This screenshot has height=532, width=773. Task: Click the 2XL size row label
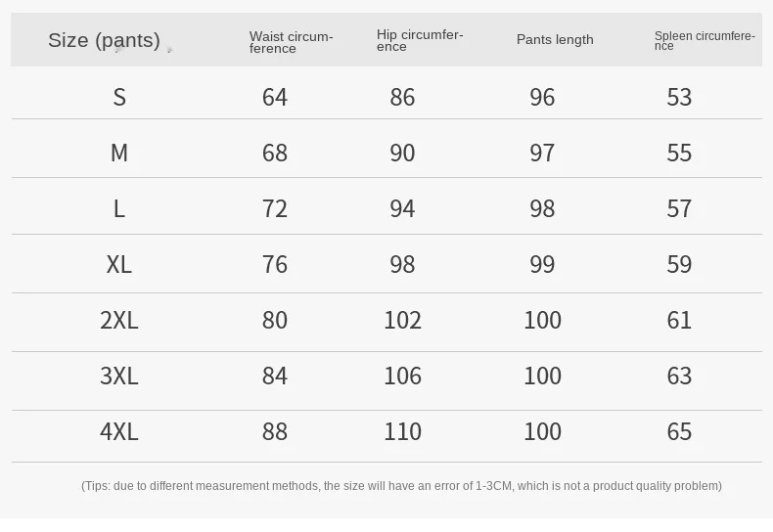point(119,320)
